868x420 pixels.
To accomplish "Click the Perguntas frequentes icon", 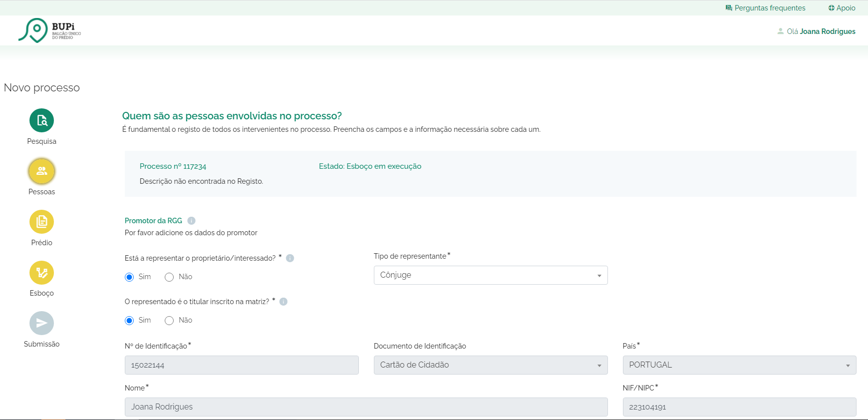I will (729, 8).
